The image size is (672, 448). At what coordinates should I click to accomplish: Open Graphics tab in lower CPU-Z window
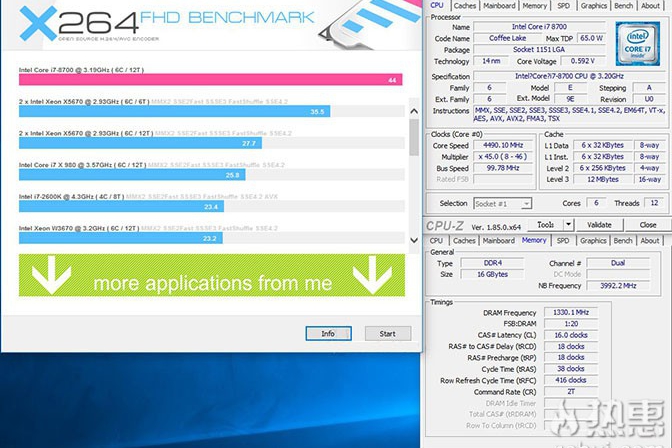[x=593, y=241]
